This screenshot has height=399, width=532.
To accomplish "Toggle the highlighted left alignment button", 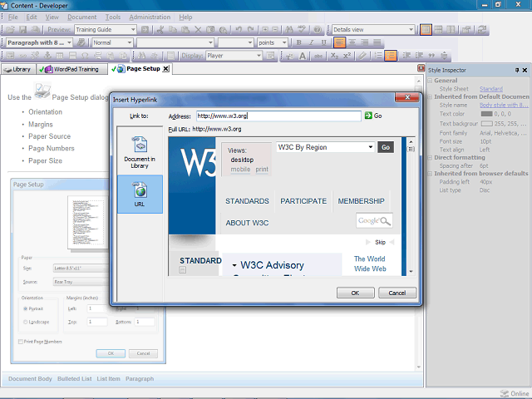I will pyautogui.click(x=339, y=42).
